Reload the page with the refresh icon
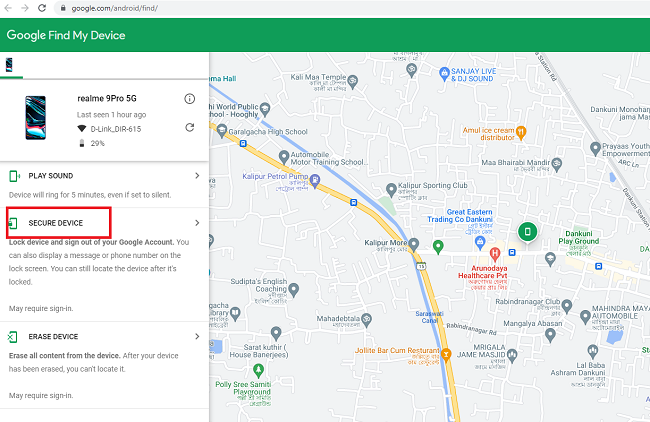Screen dimensions: 650x422 tap(42, 8)
